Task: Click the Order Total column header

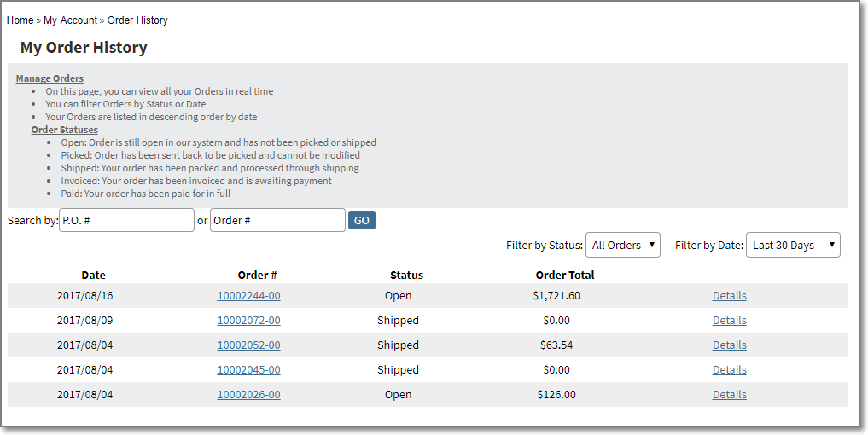Action: click(565, 275)
